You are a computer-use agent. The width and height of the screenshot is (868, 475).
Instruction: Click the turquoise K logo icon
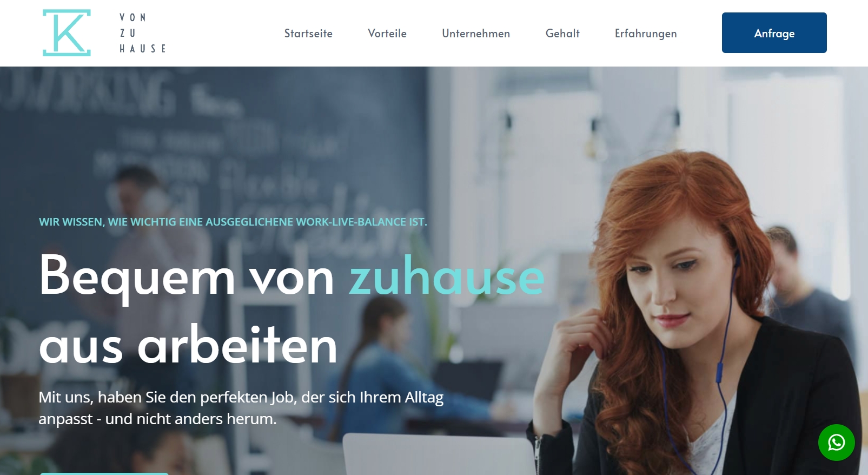pos(67,33)
